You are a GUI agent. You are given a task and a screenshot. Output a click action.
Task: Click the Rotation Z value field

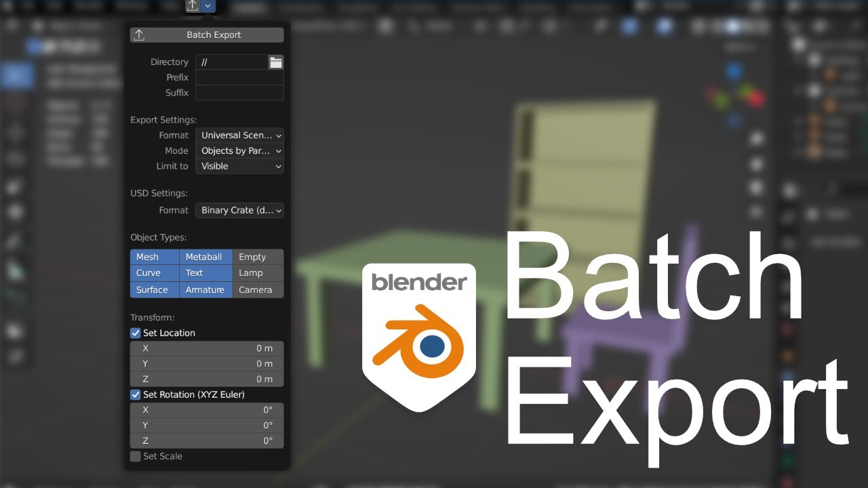[x=207, y=441]
